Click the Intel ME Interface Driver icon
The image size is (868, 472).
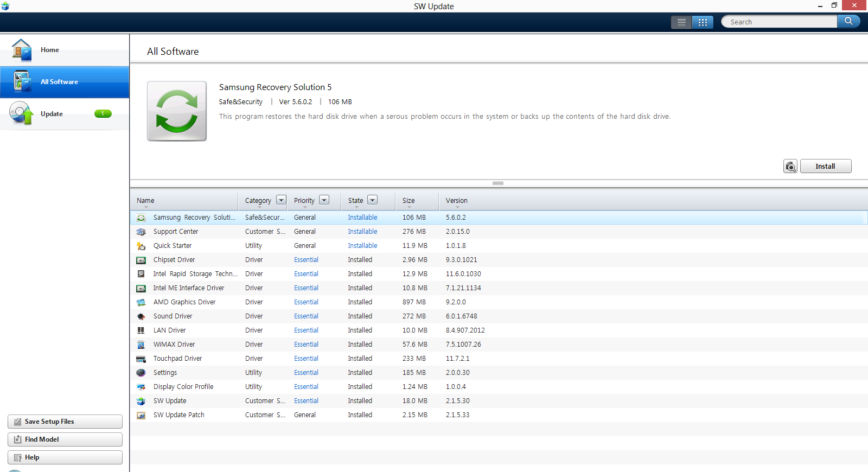coord(141,288)
